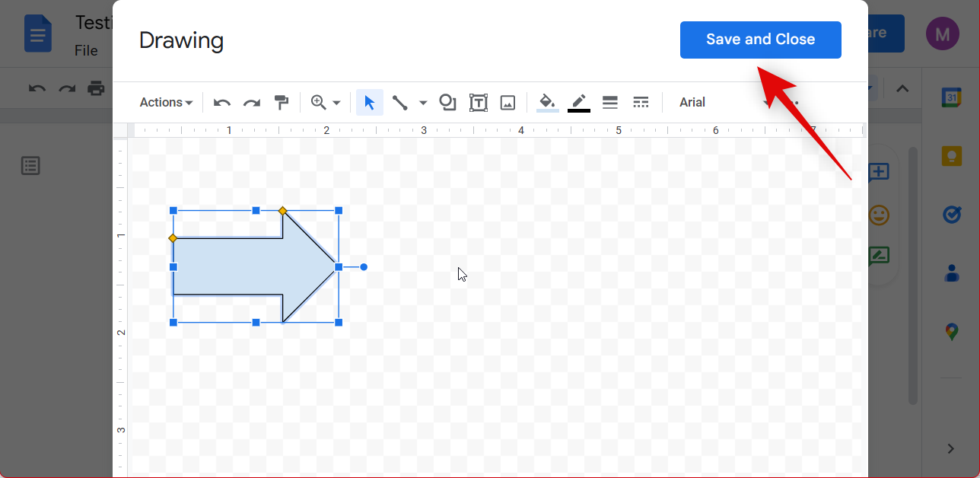Click Redo in the Docs toolbar behind the dialog
Viewport: 980px width, 478px height.
pyautogui.click(x=67, y=88)
